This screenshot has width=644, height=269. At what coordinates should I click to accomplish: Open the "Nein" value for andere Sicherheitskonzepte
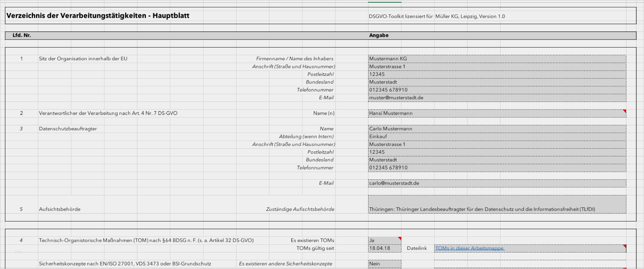(385, 264)
